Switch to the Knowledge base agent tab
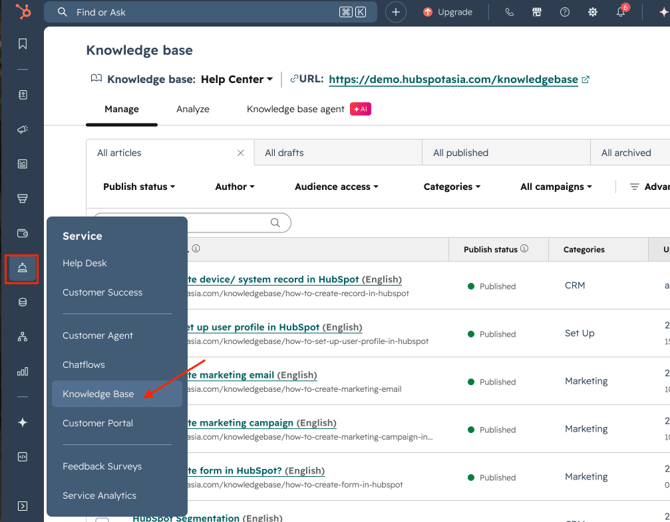 coord(309,109)
